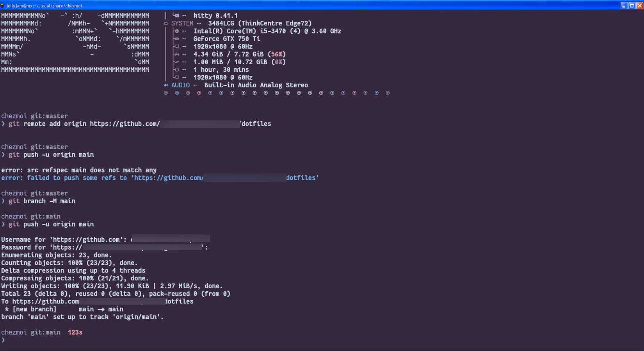Select the chezmoi git:master prompt text

pyautogui.click(x=35, y=116)
